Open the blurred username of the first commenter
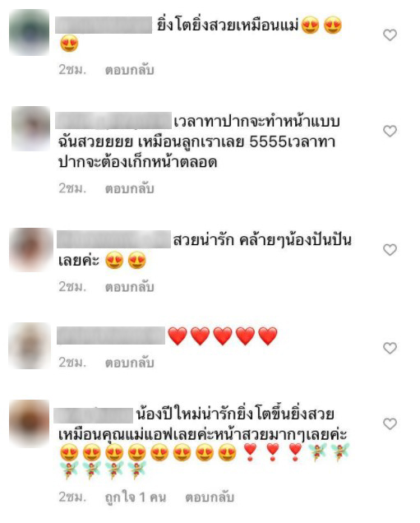This screenshot has height=523, width=420. [104, 25]
